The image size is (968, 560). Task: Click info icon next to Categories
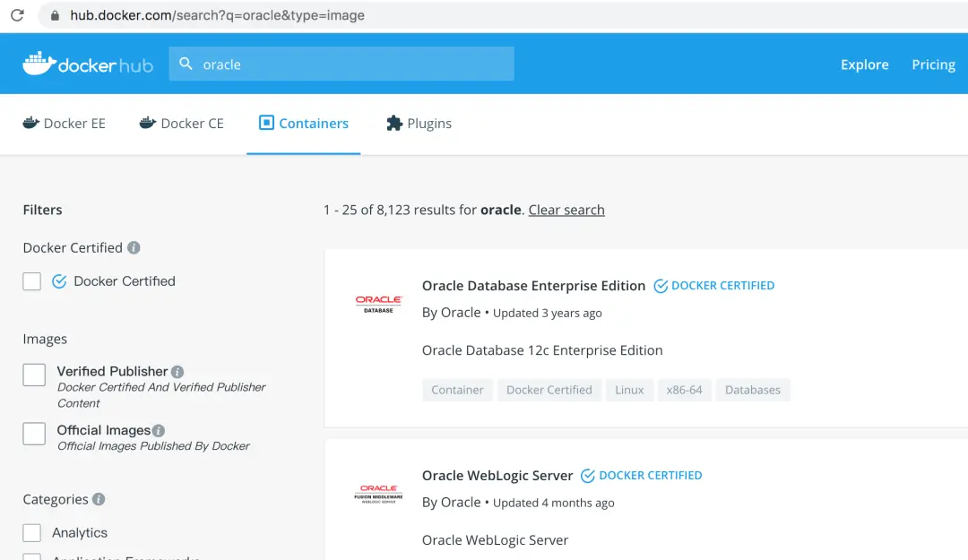tap(99, 499)
